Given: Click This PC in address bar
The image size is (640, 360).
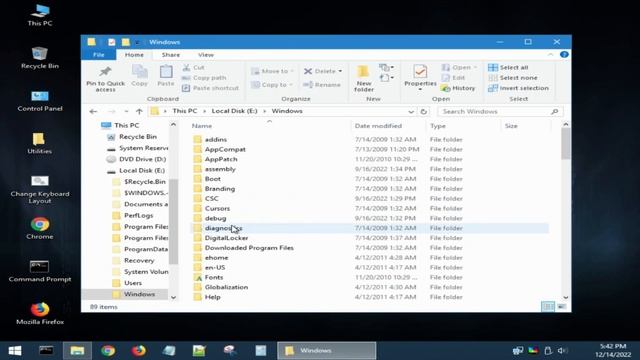Looking at the screenshot, I should pyautogui.click(x=184, y=111).
